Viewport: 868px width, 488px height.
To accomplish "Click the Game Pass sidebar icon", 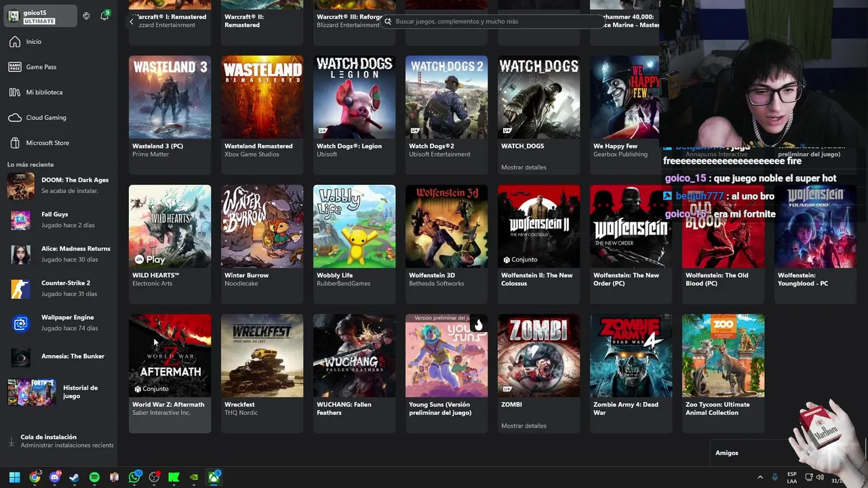I will click(15, 67).
